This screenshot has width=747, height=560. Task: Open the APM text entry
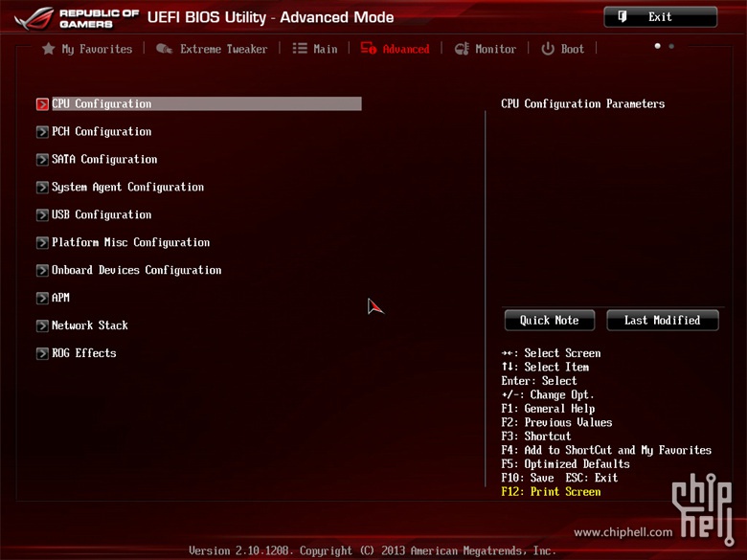point(60,298)
